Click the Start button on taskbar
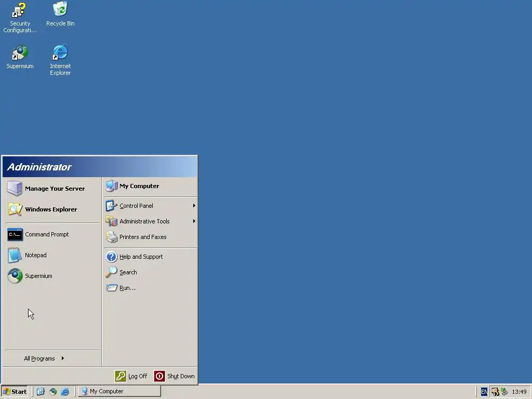This screenshot has height=399, width=532. point(14,392)
